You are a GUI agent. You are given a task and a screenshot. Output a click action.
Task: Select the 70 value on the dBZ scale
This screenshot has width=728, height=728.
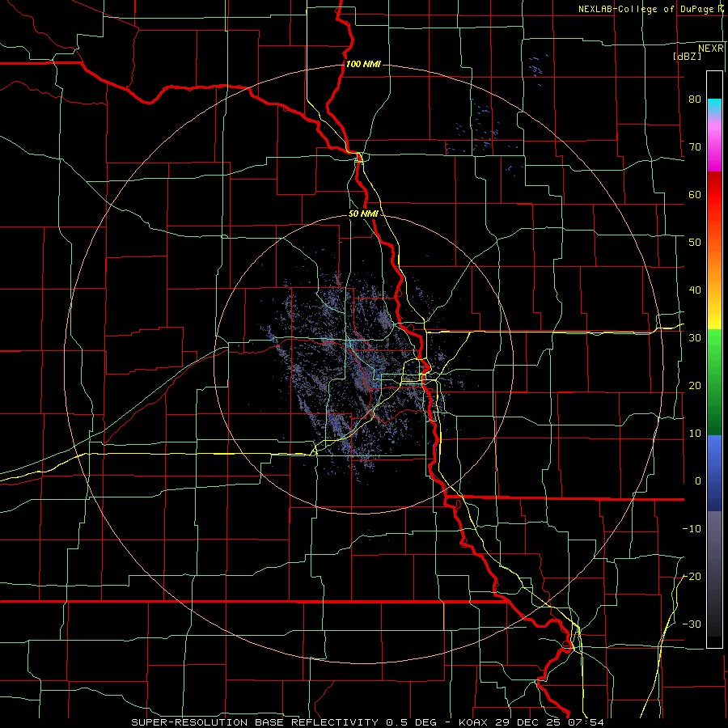click(695, 146)
